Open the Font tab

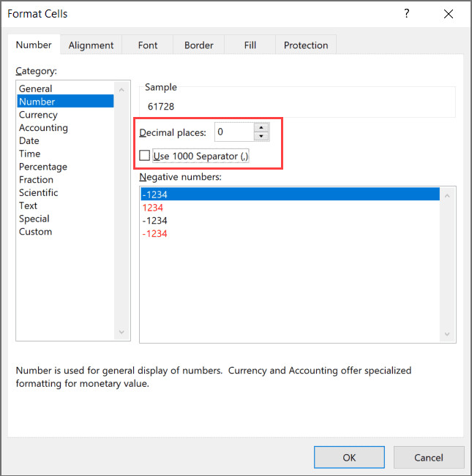pos(148,45)
